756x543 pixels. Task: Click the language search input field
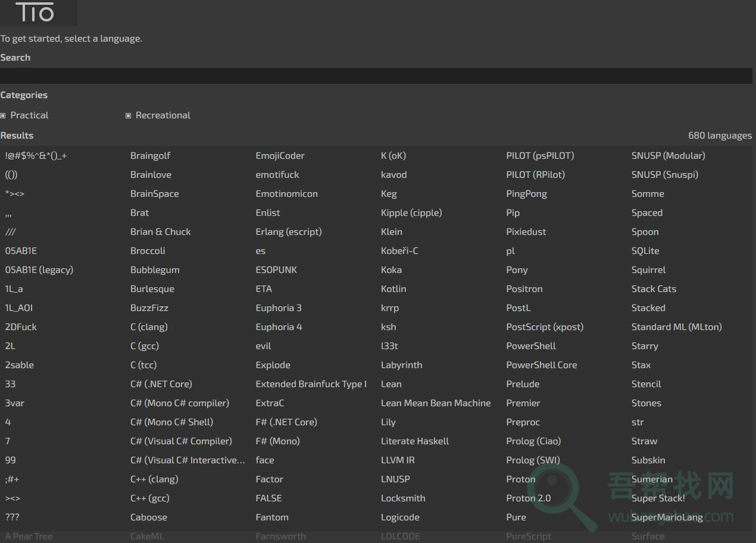pos(376,76)
